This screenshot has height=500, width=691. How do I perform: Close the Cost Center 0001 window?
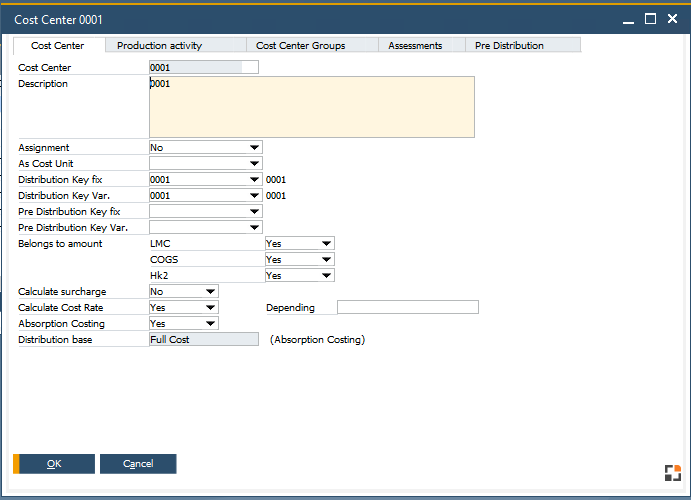(673, 19)
